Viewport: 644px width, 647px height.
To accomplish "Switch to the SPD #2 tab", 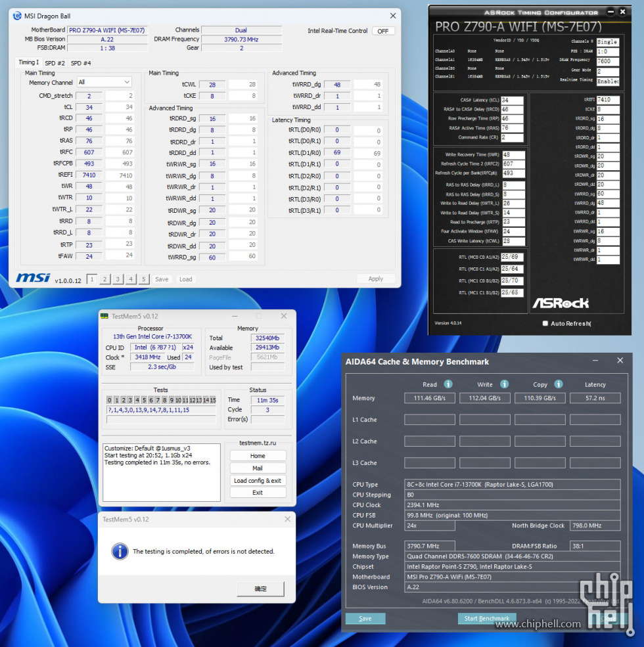I will pyautogui.click(x=55, y=63).
